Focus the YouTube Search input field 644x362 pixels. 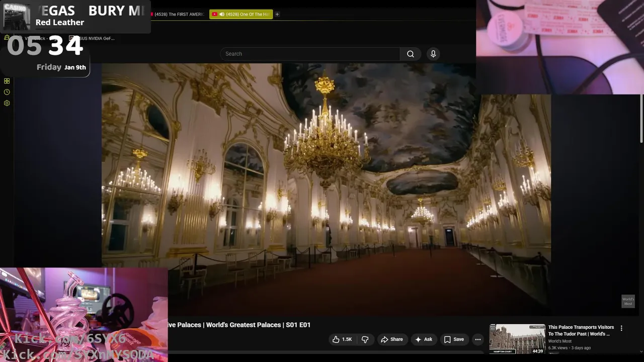click(x=310, y=54)
